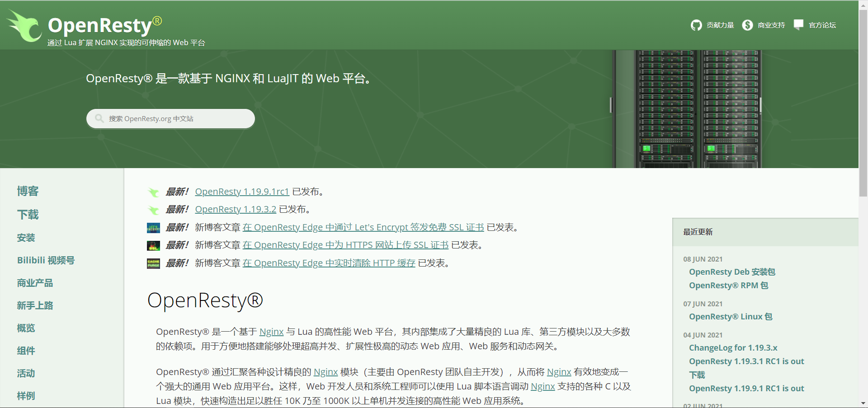Click CACHE PURGE thumbnail beside HTTP 缓存 article
Image resolution: width=868 pixels, height=408 pixels.
(153, 263)
